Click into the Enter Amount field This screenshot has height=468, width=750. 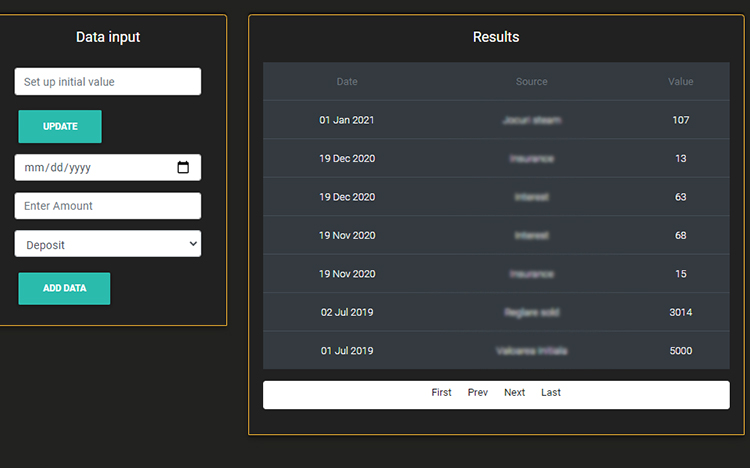point(107,206)
